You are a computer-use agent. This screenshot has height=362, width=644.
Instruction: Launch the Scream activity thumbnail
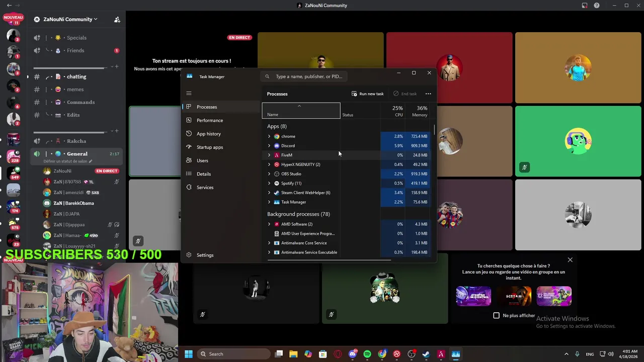[514, 296]
